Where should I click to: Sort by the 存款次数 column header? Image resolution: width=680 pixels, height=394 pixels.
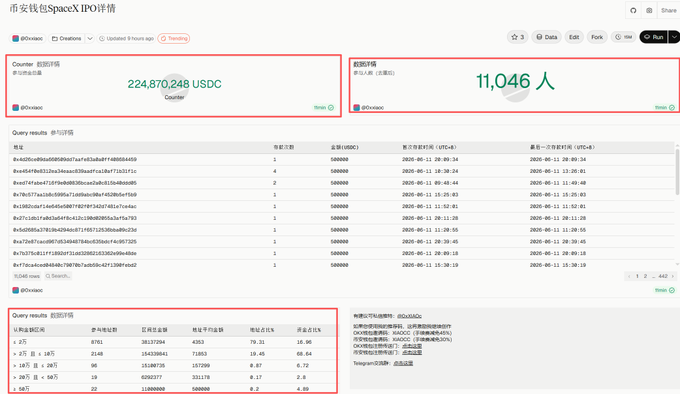284,147
